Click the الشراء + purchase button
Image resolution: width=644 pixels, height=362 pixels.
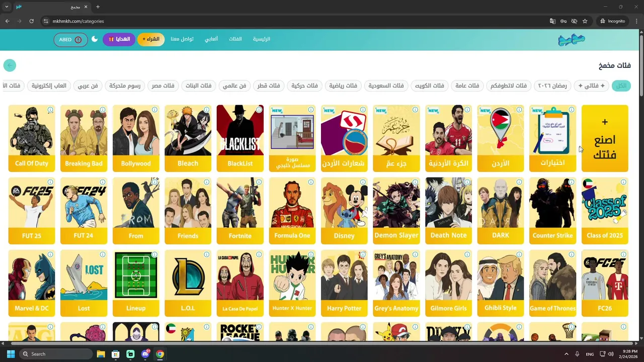click(x=151, y=39)
